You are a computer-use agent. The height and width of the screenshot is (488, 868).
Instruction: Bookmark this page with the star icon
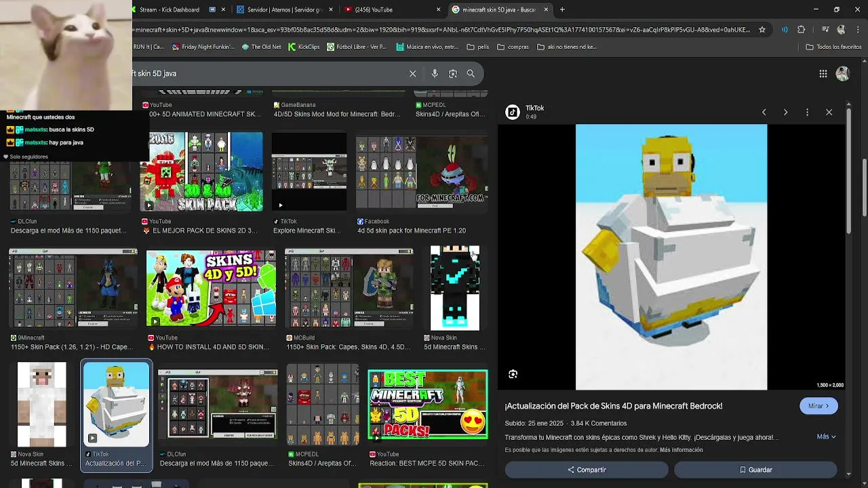[x=762, y=30]
